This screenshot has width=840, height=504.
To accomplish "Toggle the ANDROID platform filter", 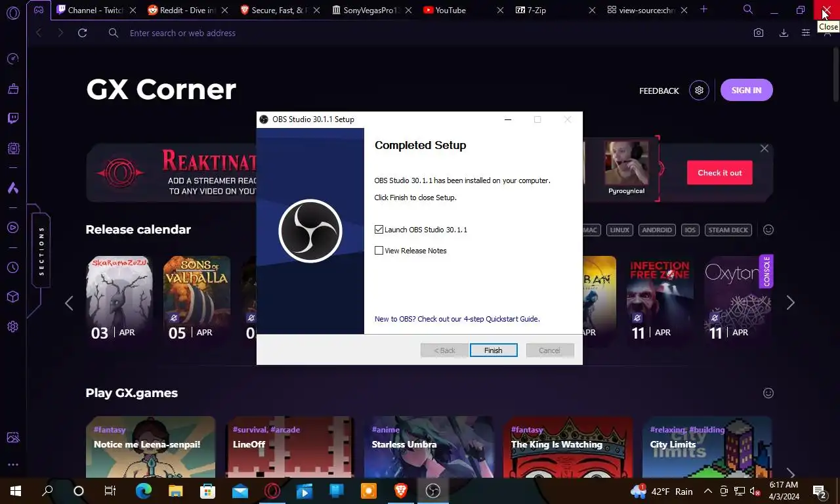I will [x=657, y=230].
